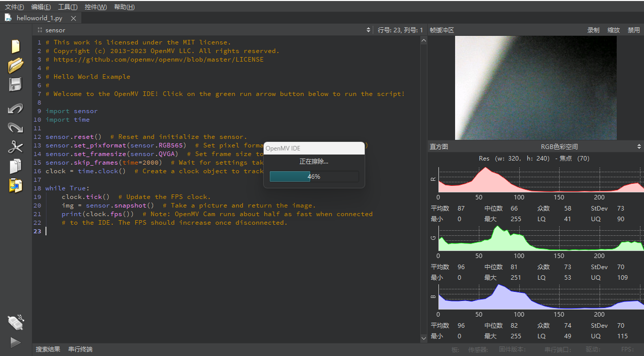This screenshot has height=356, width=644.
Task: Close the helloworld_1.py tab
Action: point(73,18)
